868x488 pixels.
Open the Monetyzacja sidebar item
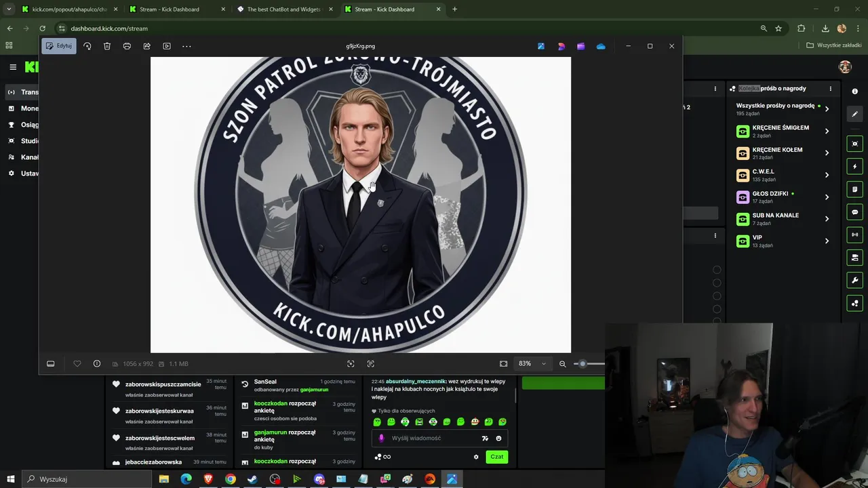tap(23, 108)
